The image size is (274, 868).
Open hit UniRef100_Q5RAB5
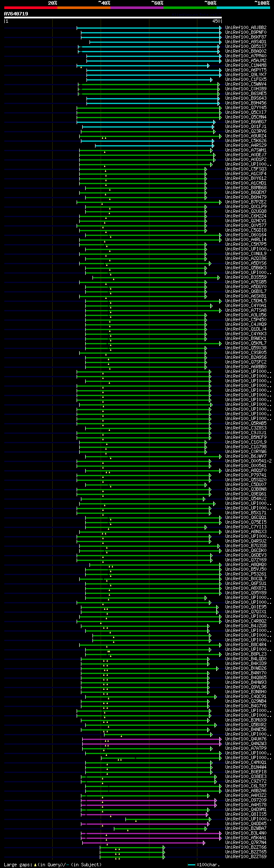click(246, 423)
